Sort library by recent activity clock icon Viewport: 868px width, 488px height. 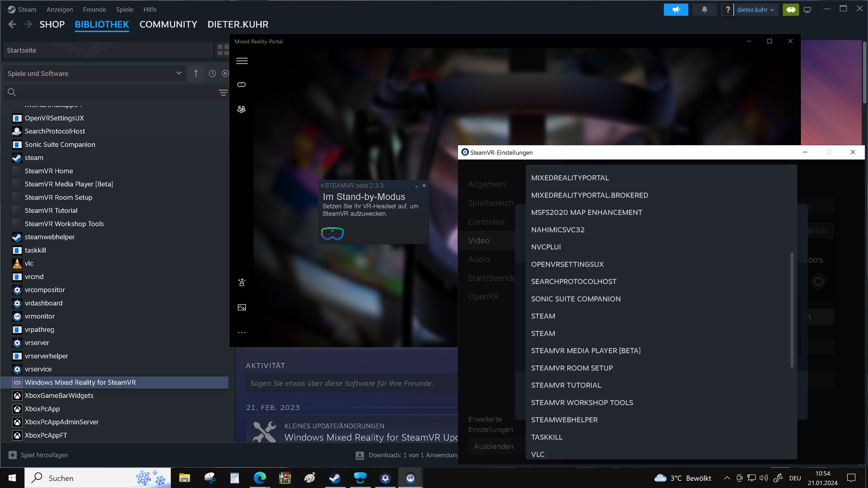coord(212,73)
